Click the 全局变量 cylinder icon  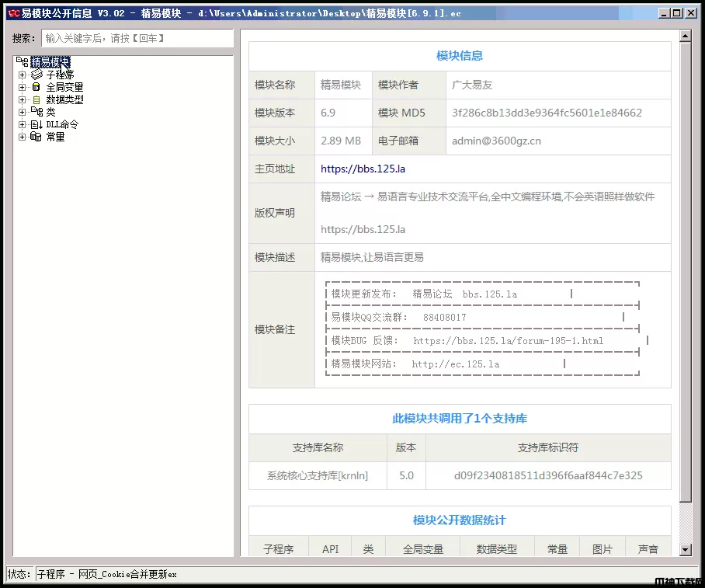(36, 88)
